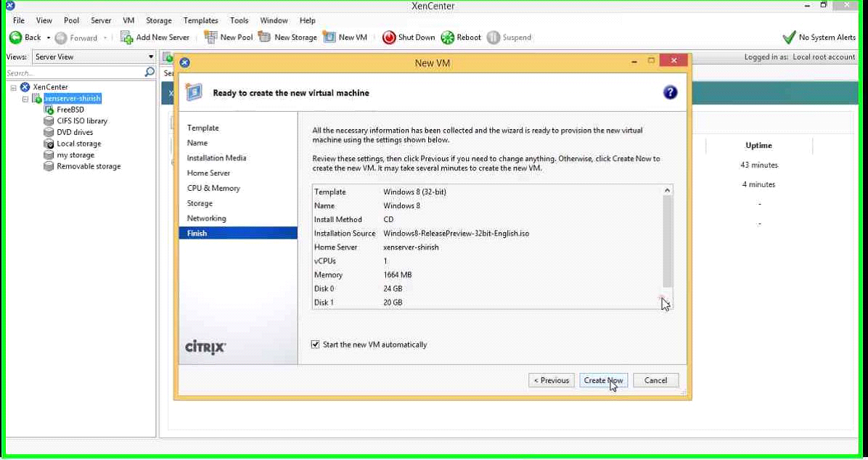868x460 pixels.
Task: Uncheck Start the new VM automatically
Action: point(316,345)
